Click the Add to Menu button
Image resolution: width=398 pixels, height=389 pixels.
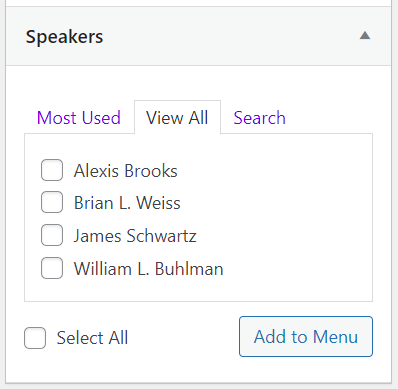[306, 336]
